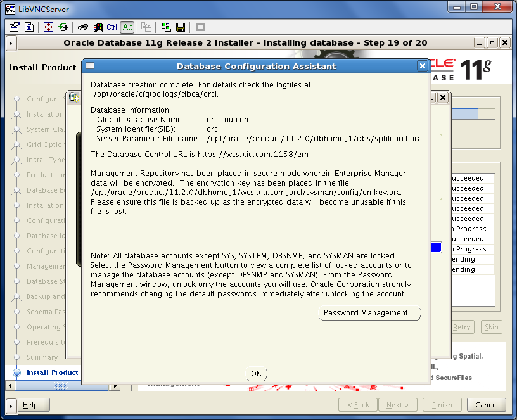517x420 pixels.
Task: Click the Database Control URL text line
Action: click(200, 155)
